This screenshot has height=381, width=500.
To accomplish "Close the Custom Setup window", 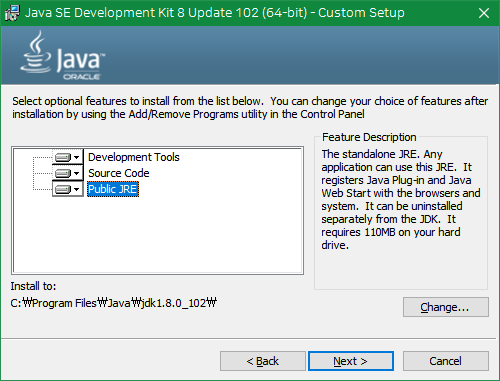I will [484, 13].
